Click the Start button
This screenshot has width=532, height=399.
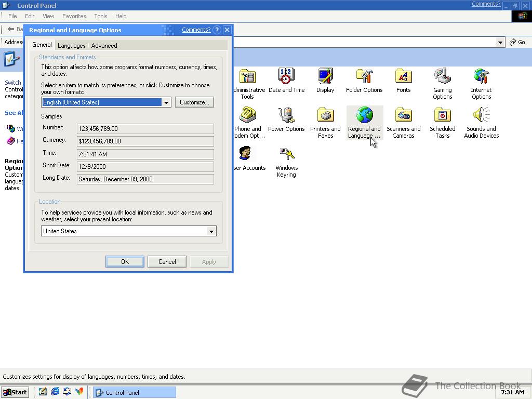click(x=15, y=392)
